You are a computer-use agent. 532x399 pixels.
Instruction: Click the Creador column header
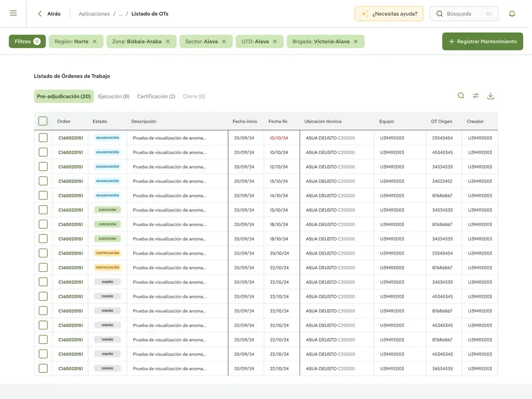(475, 121)
